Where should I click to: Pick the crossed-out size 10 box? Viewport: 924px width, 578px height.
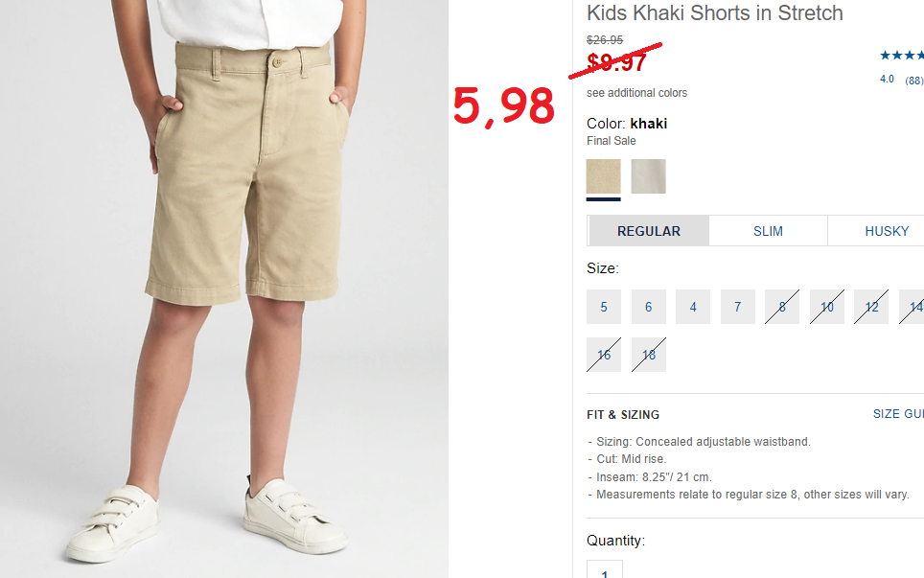(x=827, y=307)
